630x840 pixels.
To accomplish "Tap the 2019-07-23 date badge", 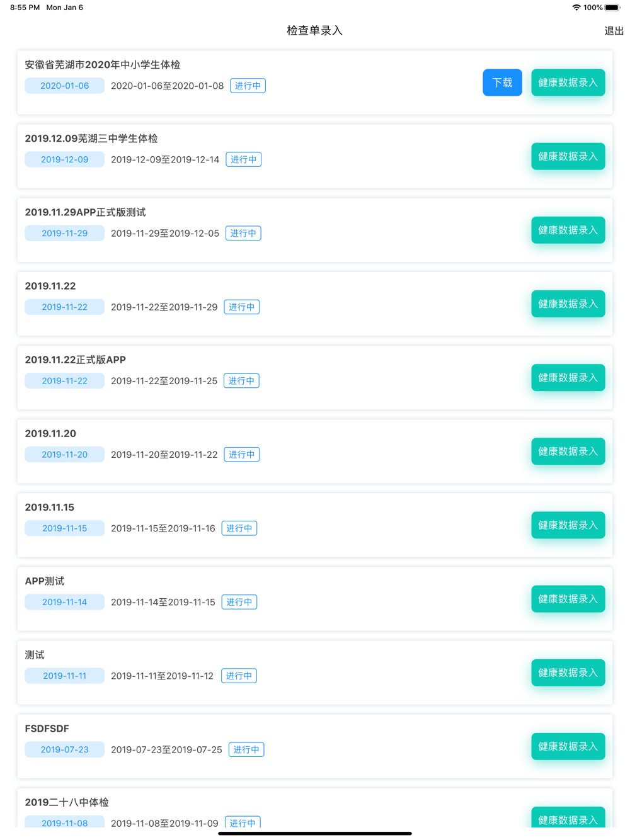I will coord(64,749).
